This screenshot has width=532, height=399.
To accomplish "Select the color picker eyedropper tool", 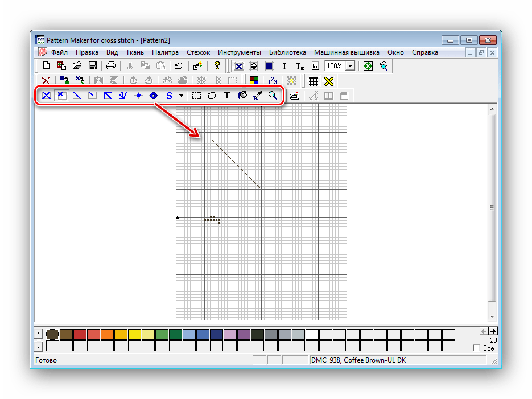I will (258, 96).
